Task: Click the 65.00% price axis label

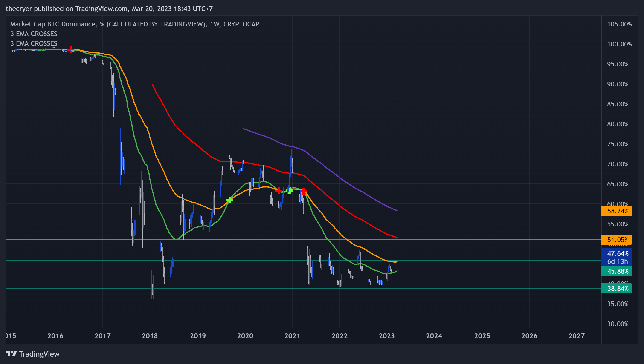Action: pos(618,184)
